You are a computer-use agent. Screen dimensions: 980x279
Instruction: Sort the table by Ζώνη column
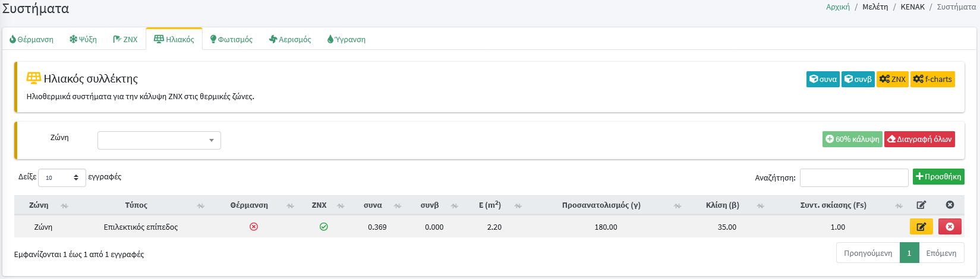click(39, 205)
